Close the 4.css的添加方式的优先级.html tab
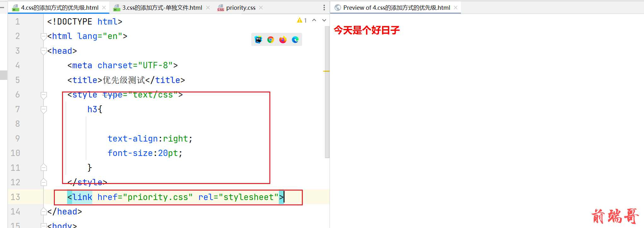Image resolution: width=644 pixels, height=228 pixels. pos(104,8)
